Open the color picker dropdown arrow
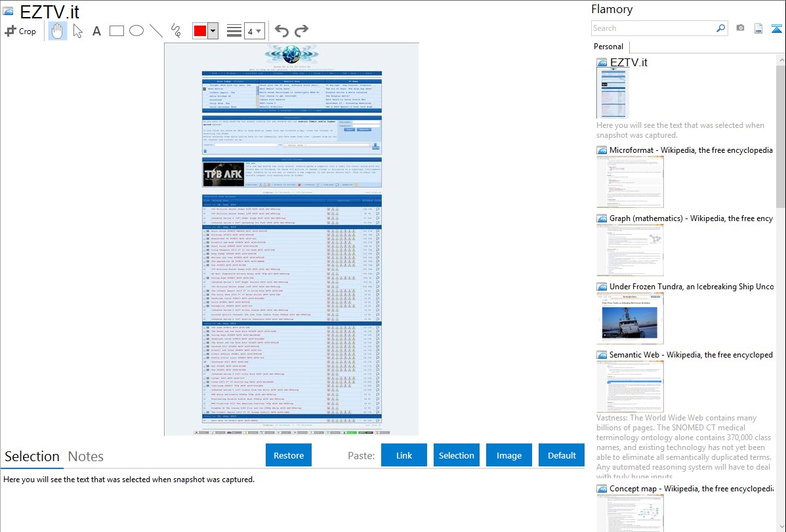 pos(213,31)
